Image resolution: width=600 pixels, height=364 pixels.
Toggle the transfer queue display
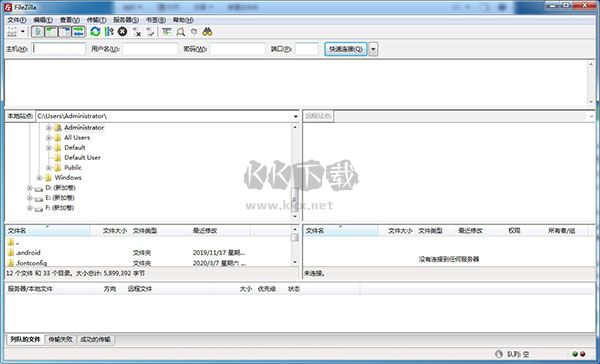[x=78, y=32]
